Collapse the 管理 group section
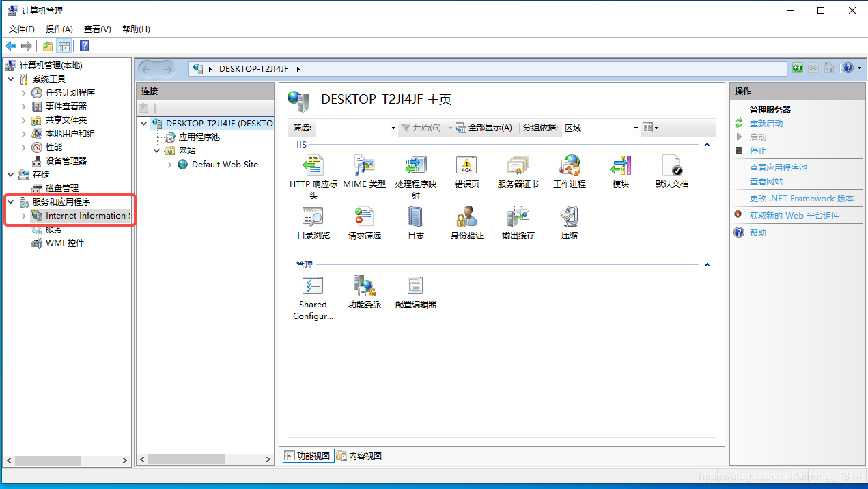 click(x=707, y=265)
